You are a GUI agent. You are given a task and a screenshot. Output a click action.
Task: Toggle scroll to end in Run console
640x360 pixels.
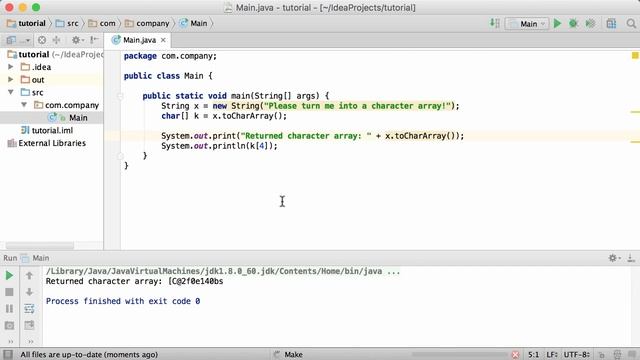click(29, 325)
